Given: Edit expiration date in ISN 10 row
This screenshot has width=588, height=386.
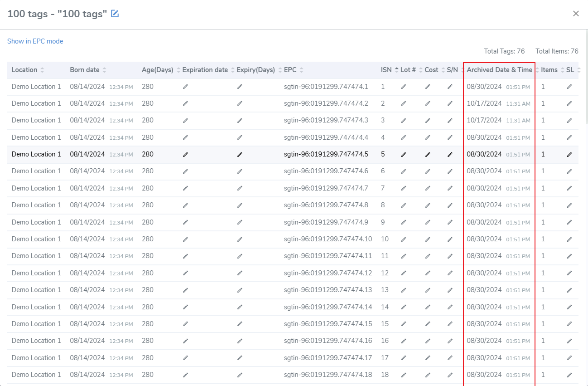Looking at the screenshot, I should [x=185, y=239].
